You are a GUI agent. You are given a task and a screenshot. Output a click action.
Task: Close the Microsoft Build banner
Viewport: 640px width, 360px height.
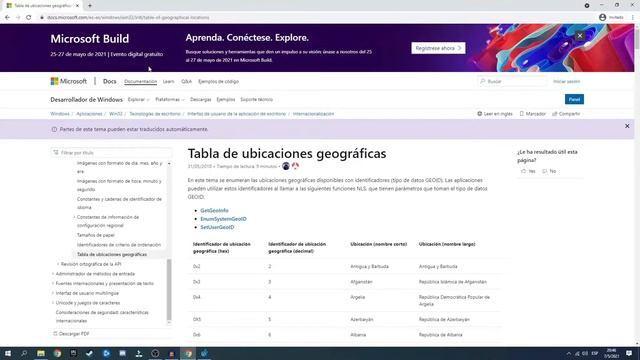tap(580, 36)
